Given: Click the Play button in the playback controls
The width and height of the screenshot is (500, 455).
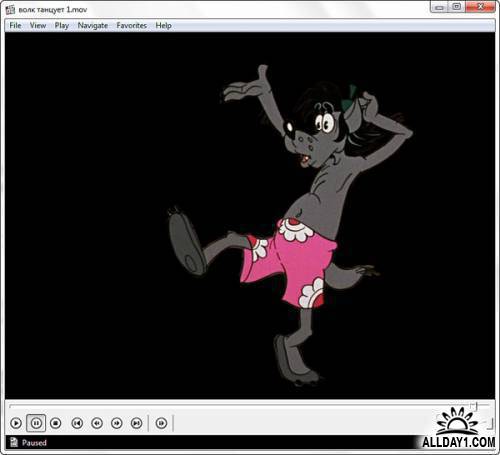Looking at the screenshot, I should coord(16,423).
